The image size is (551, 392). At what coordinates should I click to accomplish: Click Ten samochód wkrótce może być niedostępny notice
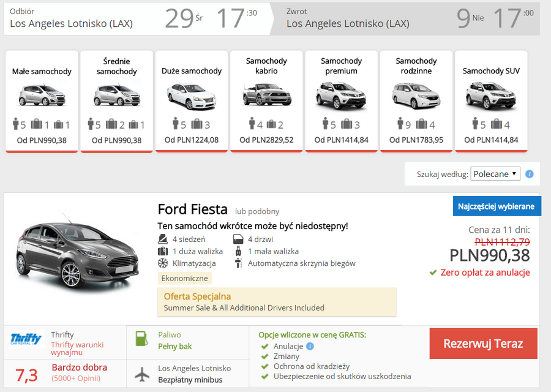pos(253,226)
